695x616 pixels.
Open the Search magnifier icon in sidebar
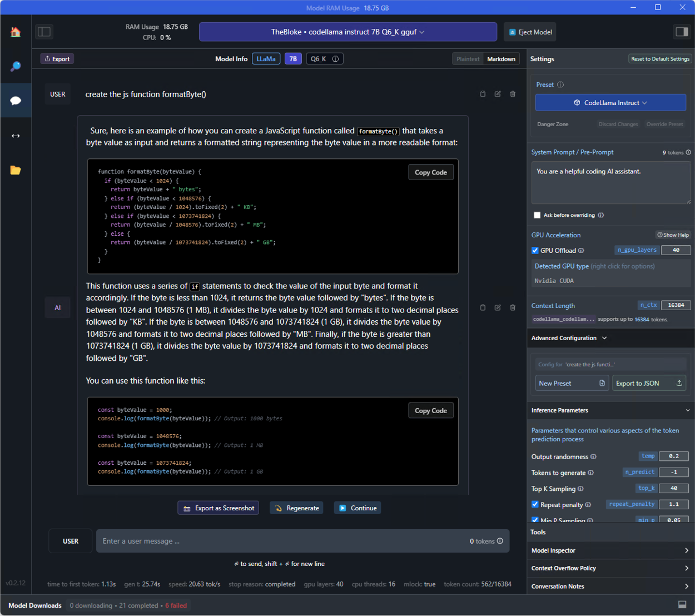(16, 66)
